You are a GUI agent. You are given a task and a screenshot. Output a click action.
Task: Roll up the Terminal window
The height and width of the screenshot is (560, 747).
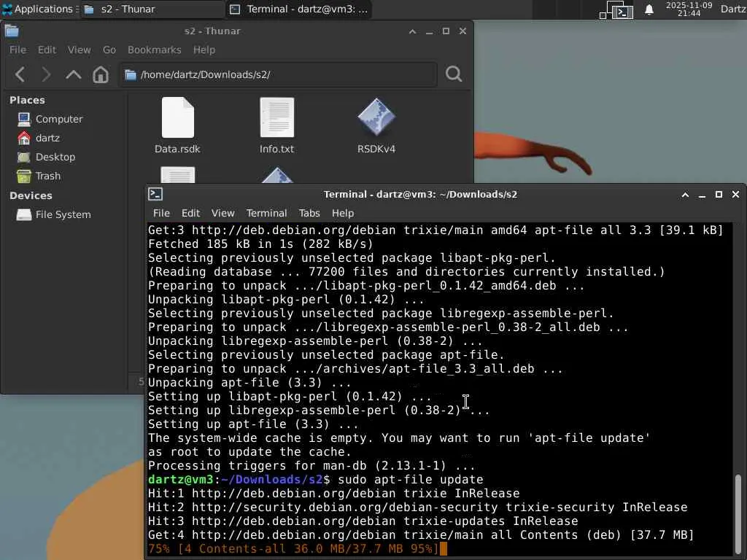[685, 195]
